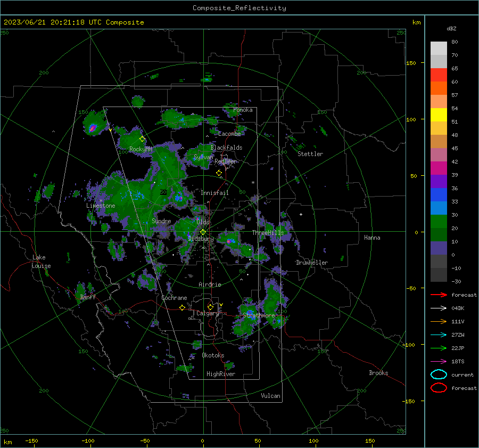Click the Limestone label on the map
479x448 pixels.
tap(101, 206)
